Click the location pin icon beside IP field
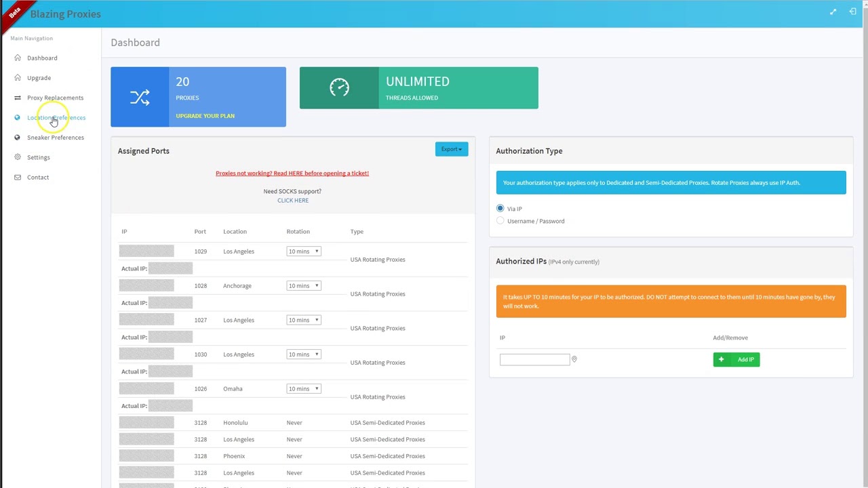This screenshot has width=868, height=488. pyautogui.click(x=574, y=359)
